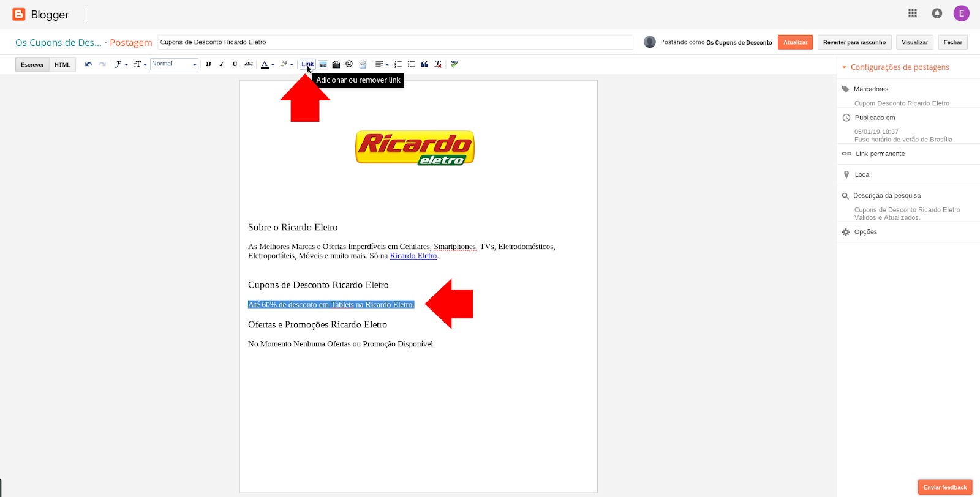Click the Postagem breadcrumb link
Screen dimensions: 980x497
131,42
